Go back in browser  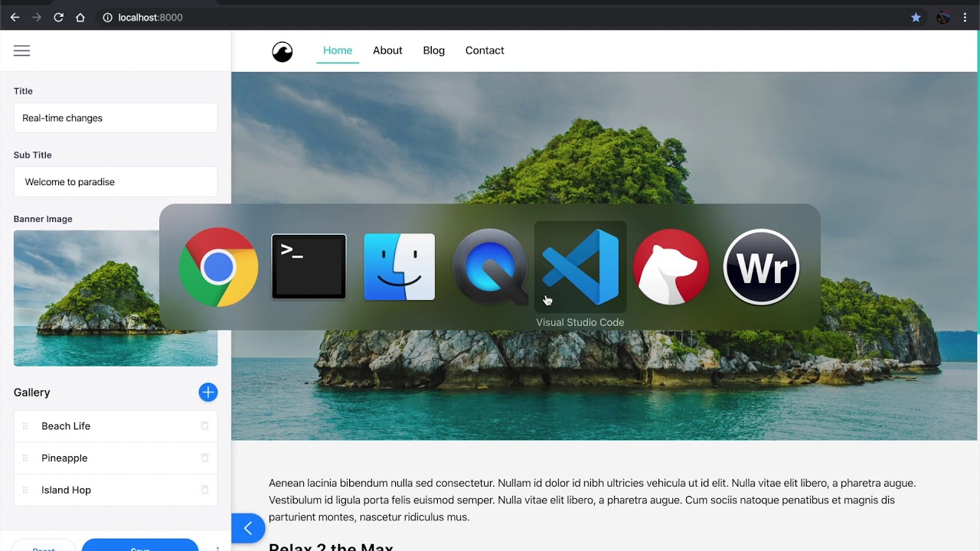pyautogui.click(x=15, y=17)
